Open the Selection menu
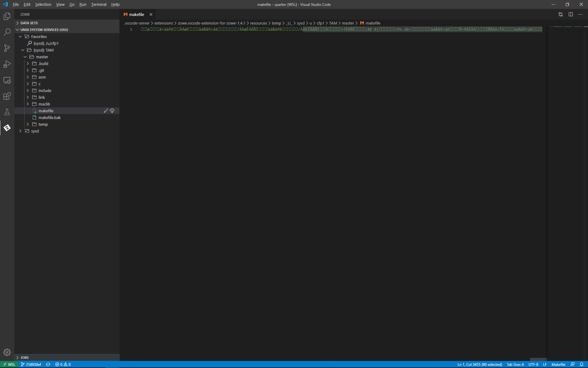 (x=43, y=4)
